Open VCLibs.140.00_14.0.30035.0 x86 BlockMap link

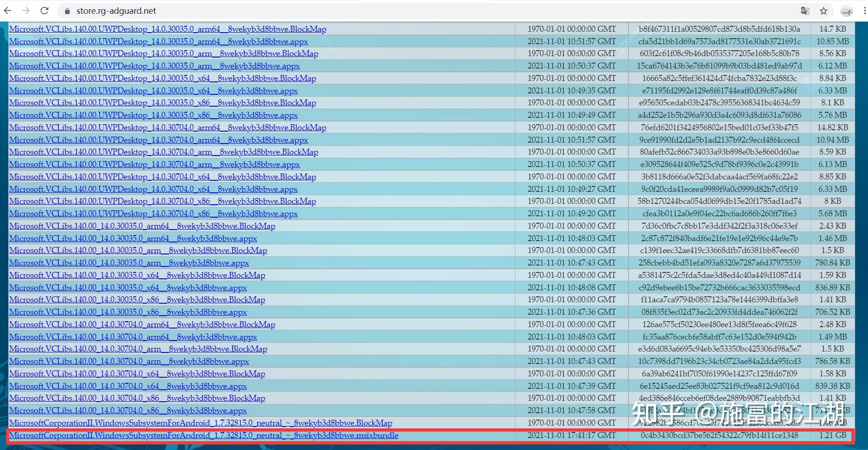137,300
